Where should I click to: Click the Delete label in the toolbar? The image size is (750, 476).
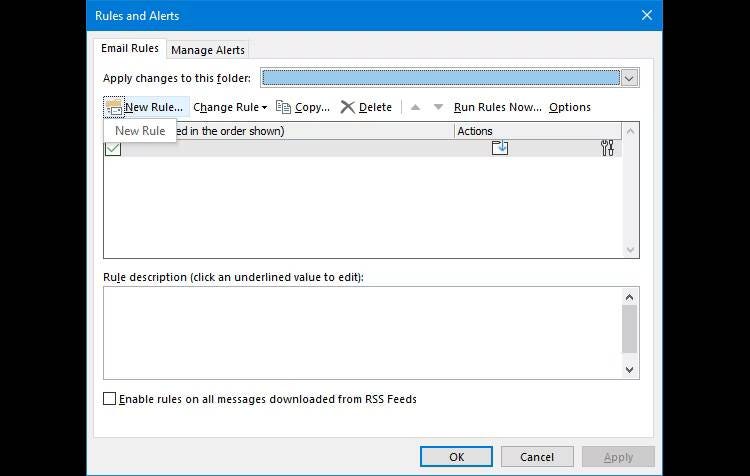tap(375, 107)
